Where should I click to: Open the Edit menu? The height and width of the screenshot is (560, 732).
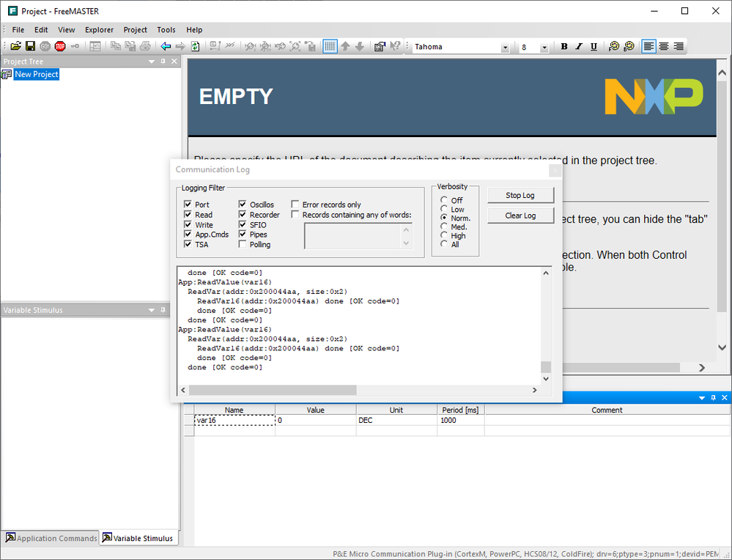coord(41,30)
